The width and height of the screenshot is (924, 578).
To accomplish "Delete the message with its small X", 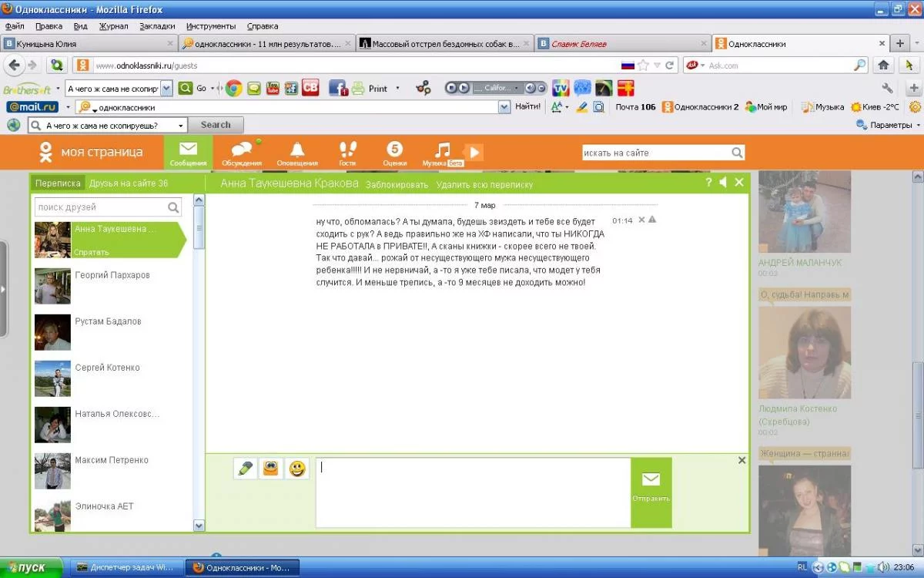I will pyautogui.click(x=641, y=220).
